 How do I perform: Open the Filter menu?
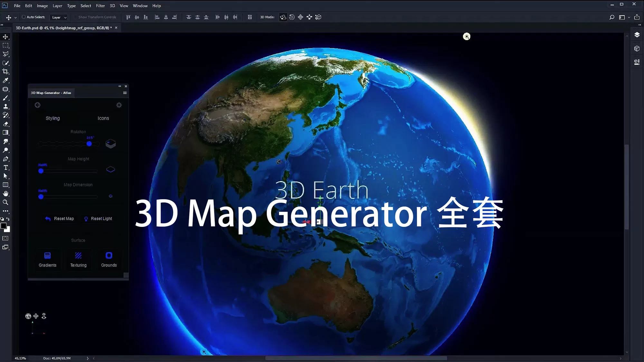tap(100, 6)
